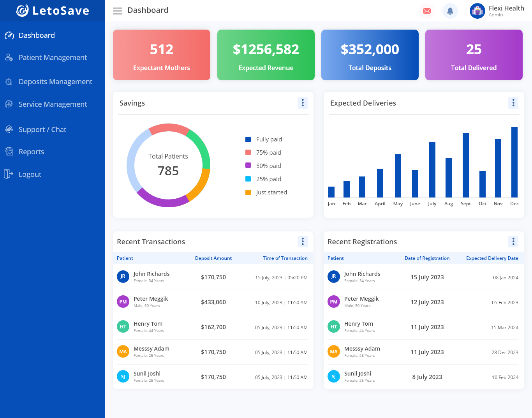
Task: Click Sunil Joshi's SJ avatar in Recent Transactions
Action: (123, 376)
